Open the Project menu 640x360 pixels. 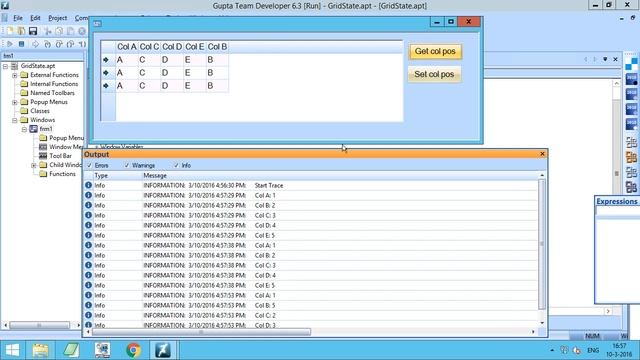coord(58,18)
